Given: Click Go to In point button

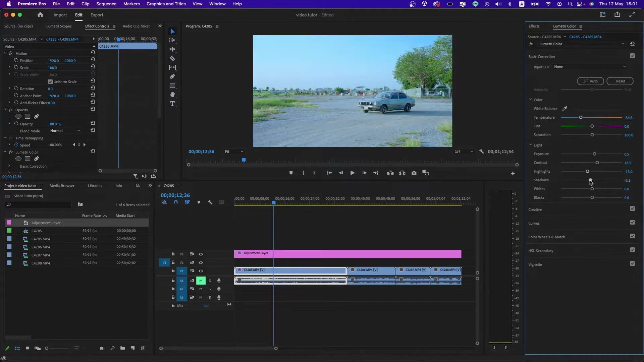Looking at the screenshot, I should pyautogui.click(x=329, y=173).
